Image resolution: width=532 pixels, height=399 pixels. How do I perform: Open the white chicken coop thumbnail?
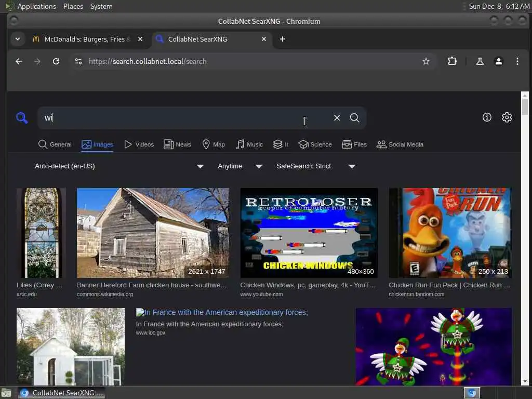pos(71,347)
